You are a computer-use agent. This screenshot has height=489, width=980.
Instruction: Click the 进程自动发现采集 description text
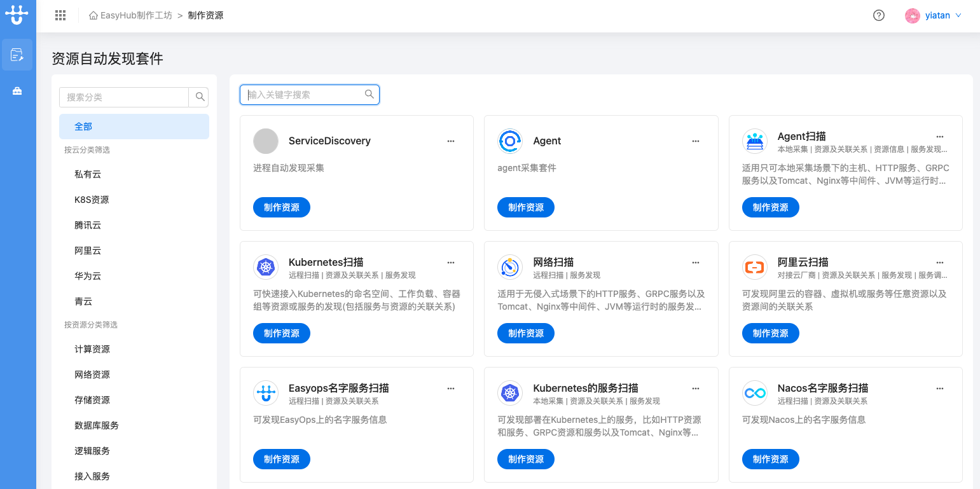tap(289, 168)
